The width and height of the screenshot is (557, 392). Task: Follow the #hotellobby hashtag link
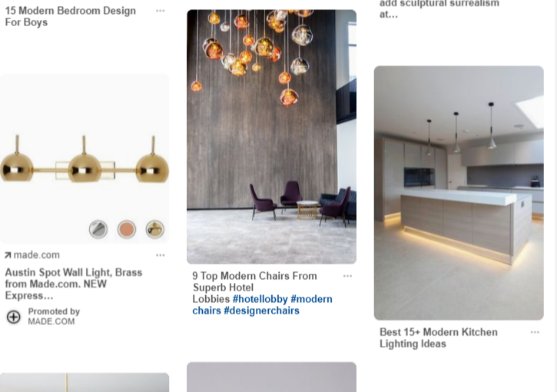[260, 299]
